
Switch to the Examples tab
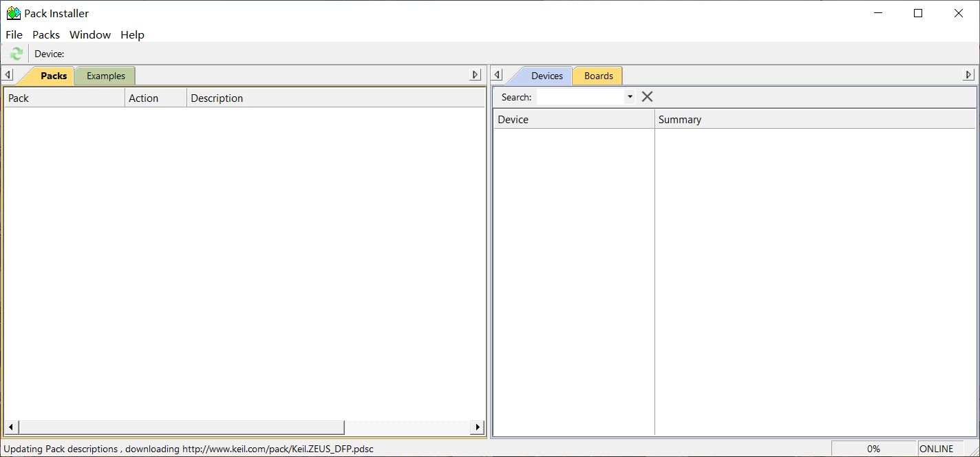click(x=106, y=76)
